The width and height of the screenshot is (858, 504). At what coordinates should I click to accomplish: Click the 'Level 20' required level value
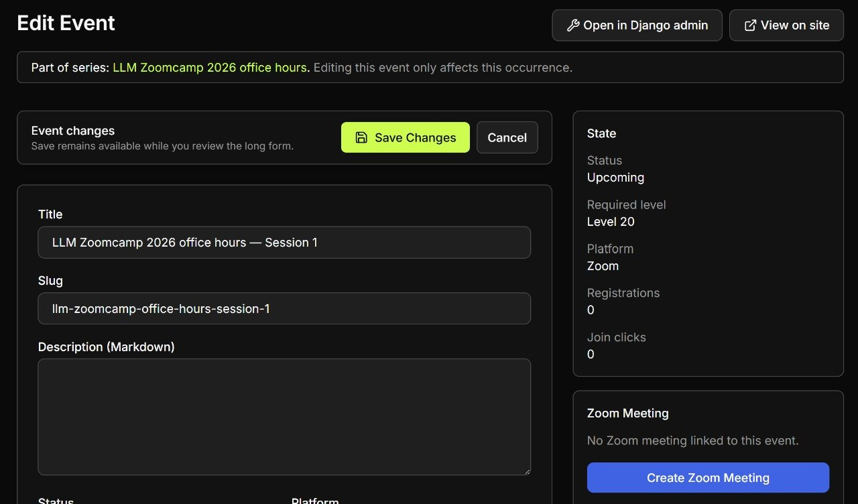611,222
